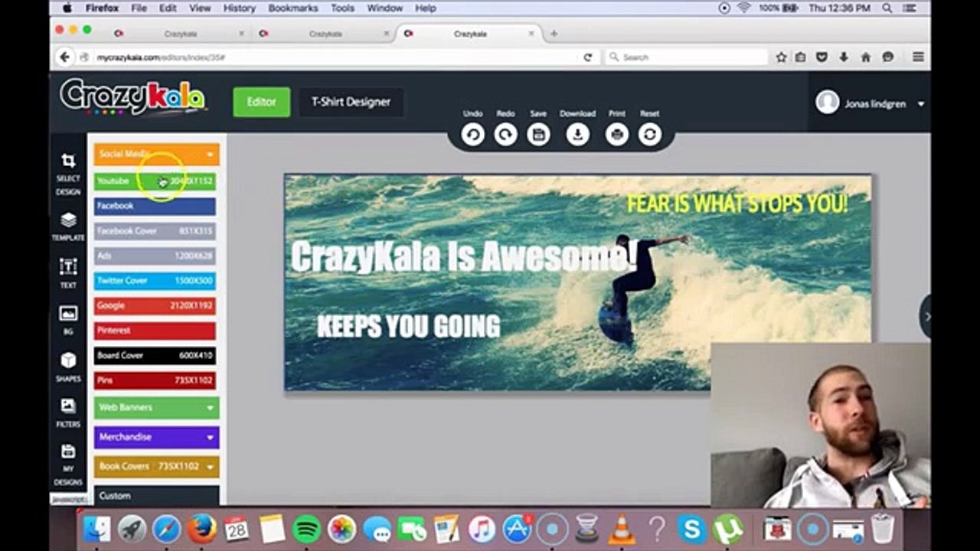Open the File menu

pos(139,8)
